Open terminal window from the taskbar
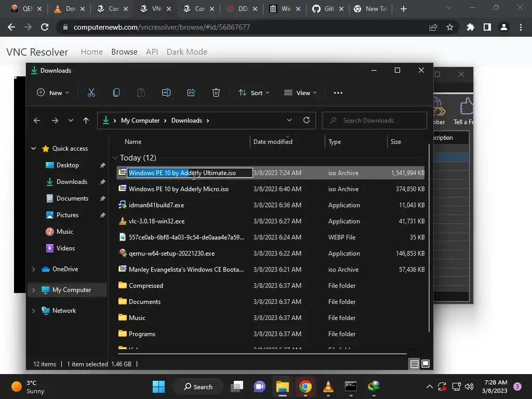This screenshot has width=532, height=399. pyautogui.click(x=351, y=387)
